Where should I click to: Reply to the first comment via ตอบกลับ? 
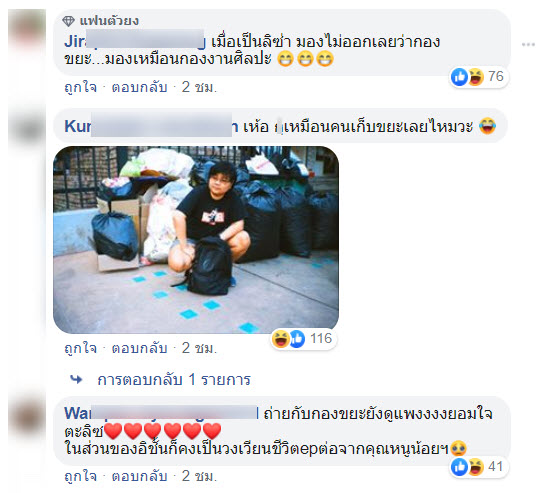139,87
